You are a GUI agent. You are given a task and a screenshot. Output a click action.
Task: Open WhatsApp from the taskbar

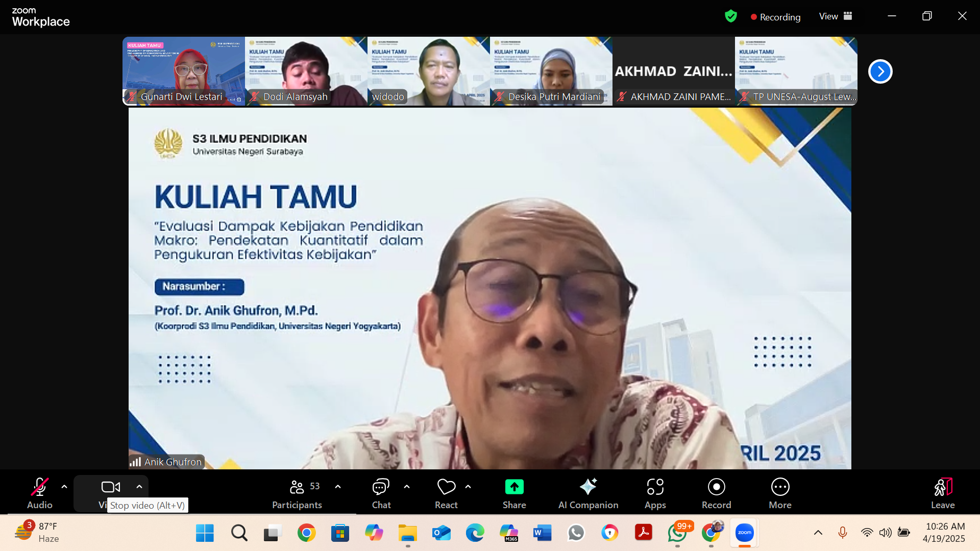click(x=677, y=533)
